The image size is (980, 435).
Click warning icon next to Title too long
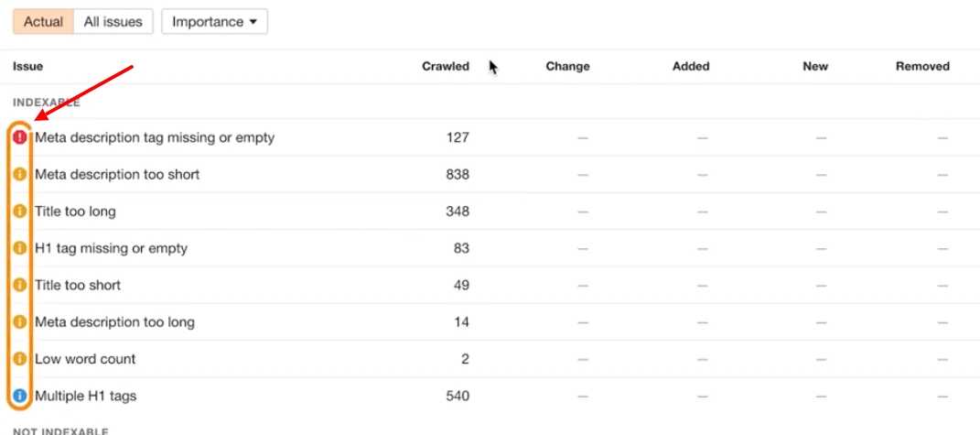[x=20, y=212]
